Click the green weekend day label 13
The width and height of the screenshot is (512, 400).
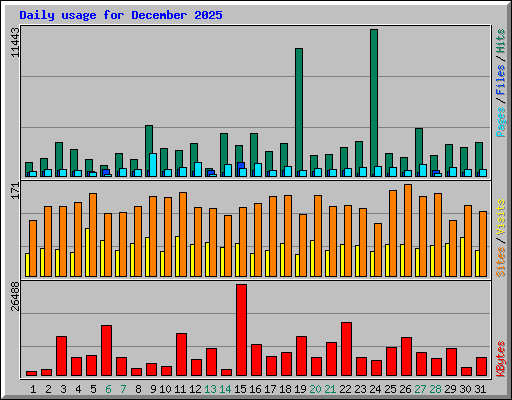pos(210,389)
